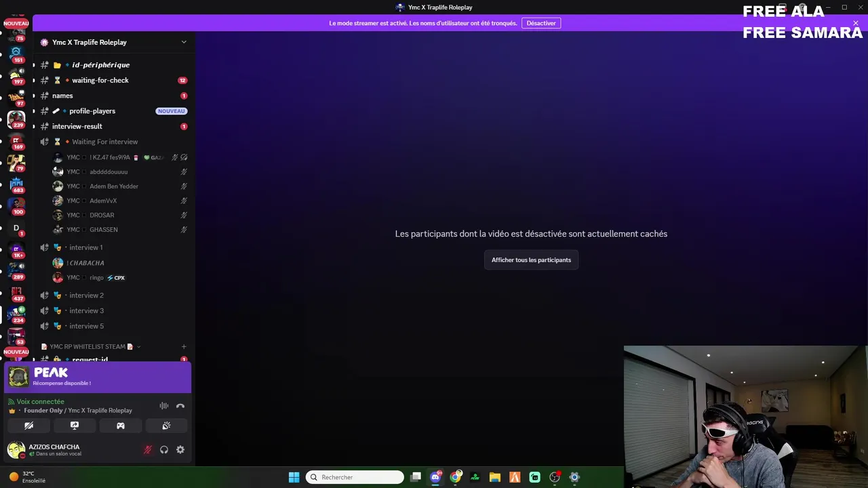
Task: Collapse YMC RP WHITELIST STEAM category
Action: [x=91, y=346]
